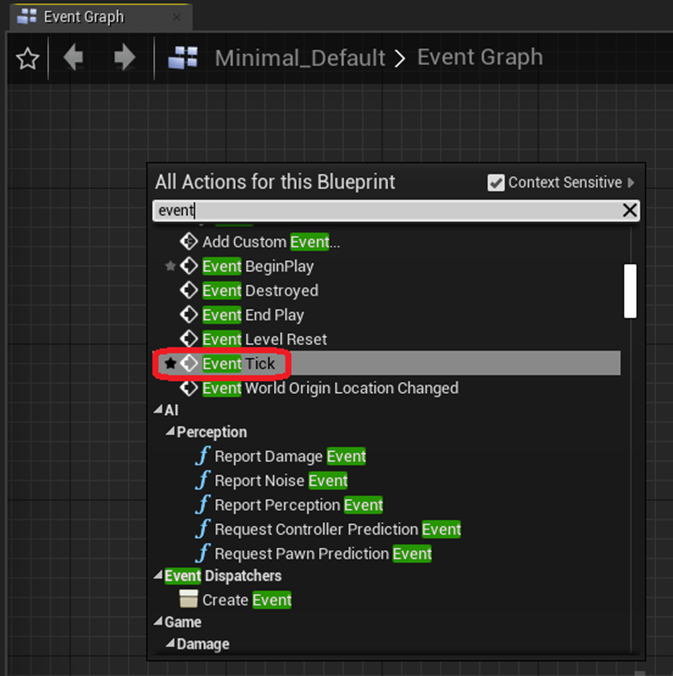Click function icon beside Report Damage Event

[203, 456]
